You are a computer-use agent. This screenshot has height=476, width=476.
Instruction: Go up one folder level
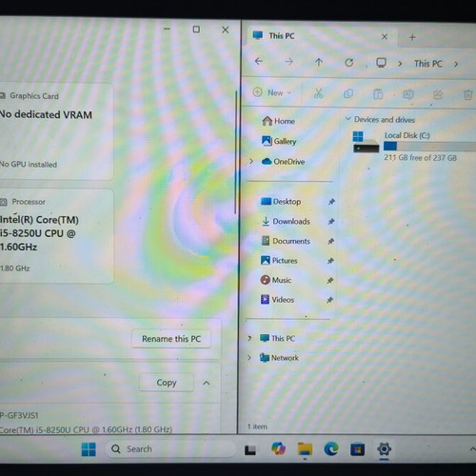pos(319,62)
